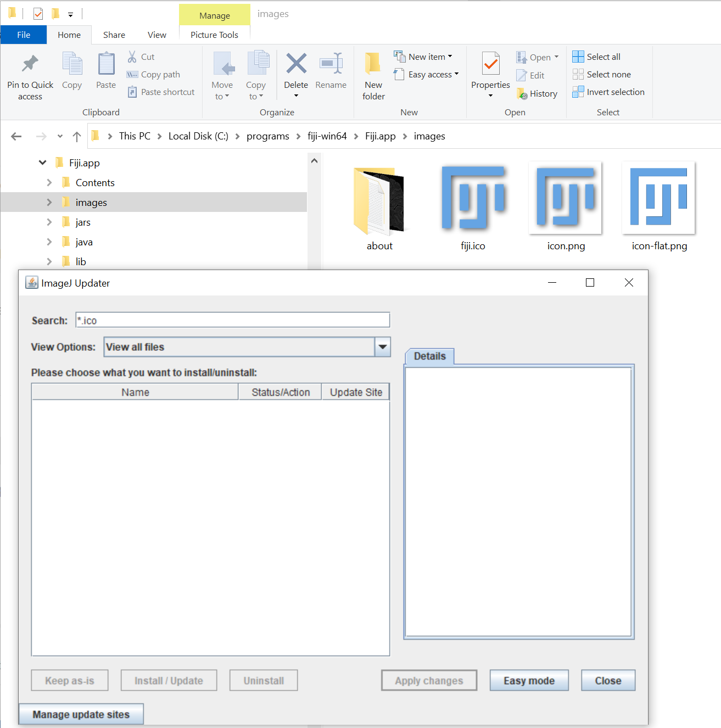Select the Details tab in ImageJ Updater
Screen dimensions: 721x728
coord(429,356)
